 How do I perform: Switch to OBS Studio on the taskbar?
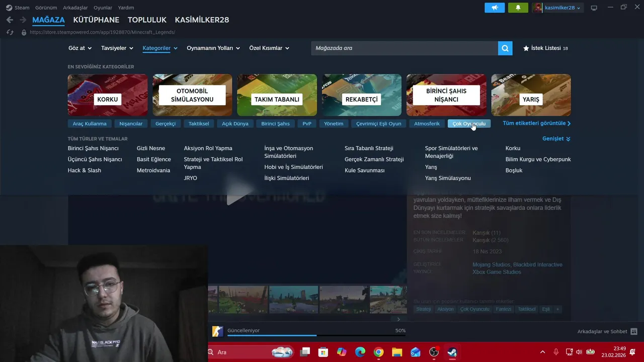434,352
